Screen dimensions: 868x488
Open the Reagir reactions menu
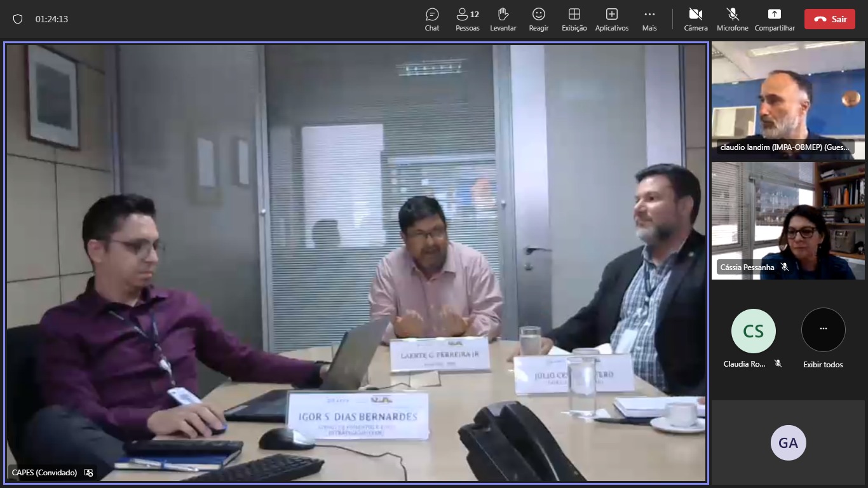[x=539, y=19]
